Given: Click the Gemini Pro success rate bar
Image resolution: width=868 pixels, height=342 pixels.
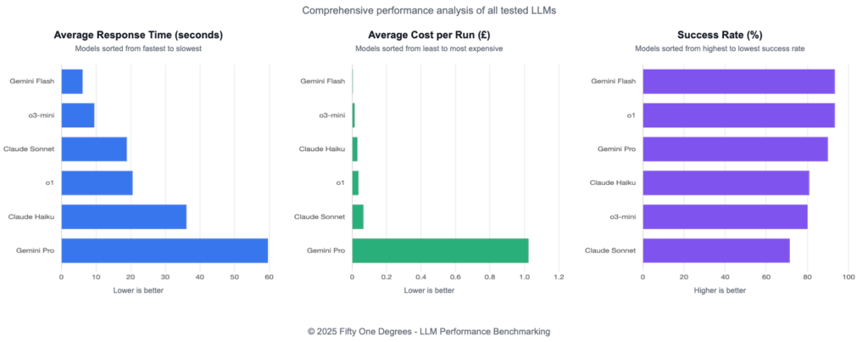Looking at the screenshot, I should tap(735, 149).
